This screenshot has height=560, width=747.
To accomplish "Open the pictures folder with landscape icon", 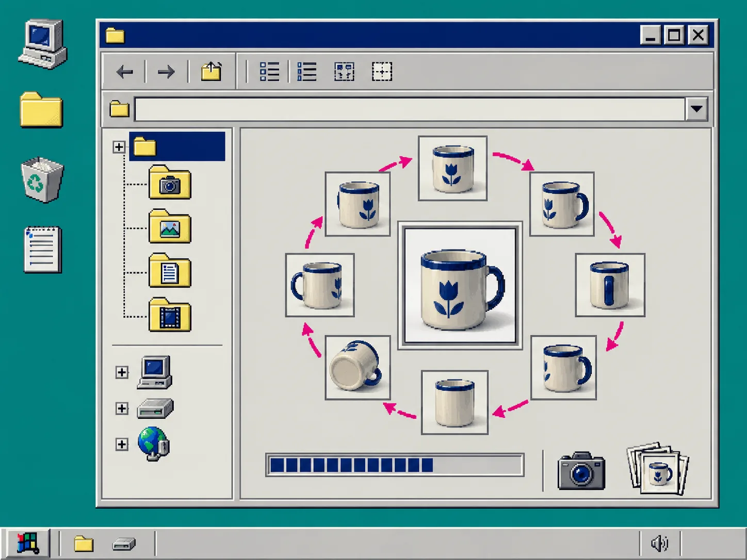I will (x=170, y=226).
